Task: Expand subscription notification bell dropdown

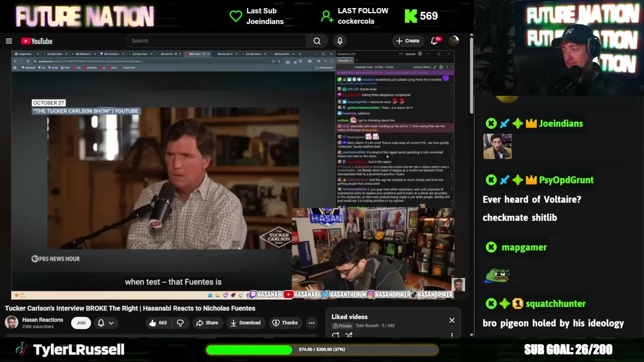Action: click(106, 323)
